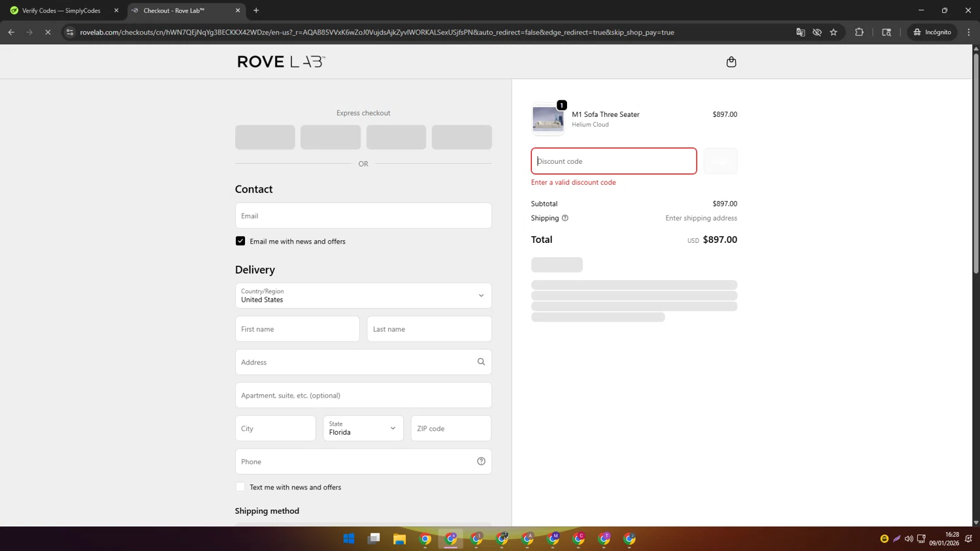Click the browser address bar URL
980x551 pixels.
(377, 32)
